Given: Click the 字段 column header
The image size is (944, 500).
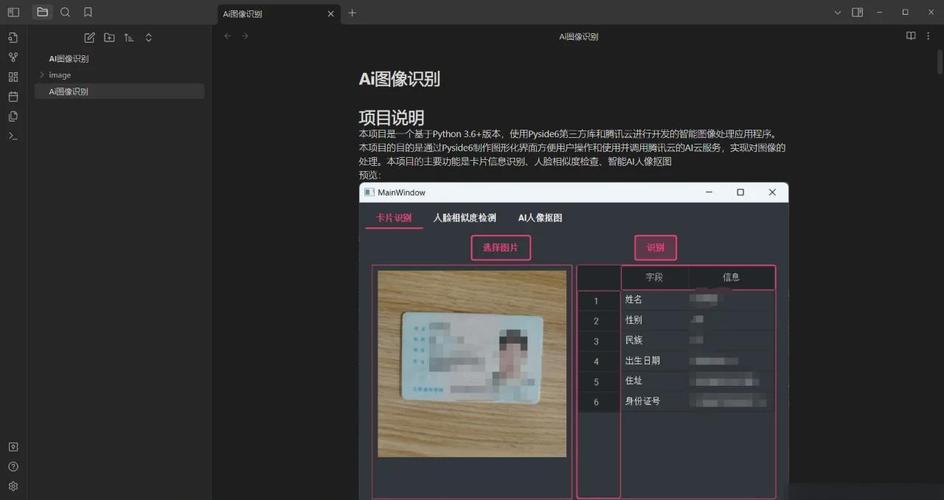Looking at the screenshot, I should [654, 277].
